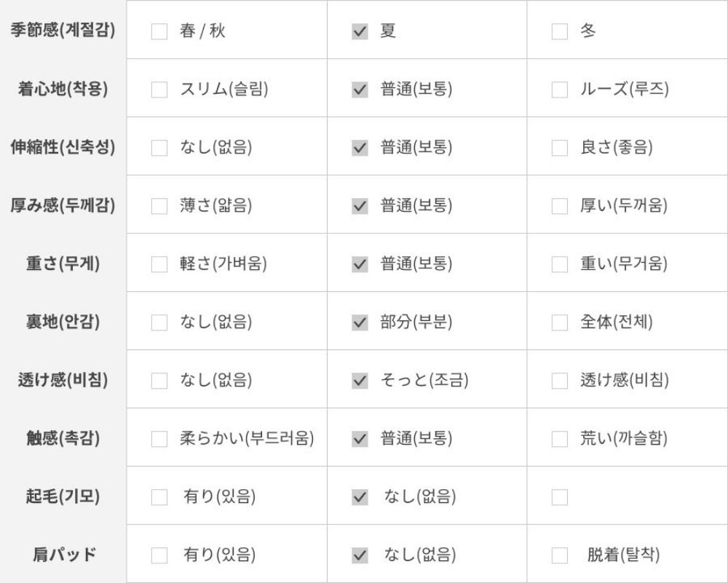
Task: Check the 冬 season checkbox
Action: click(560, 32)
